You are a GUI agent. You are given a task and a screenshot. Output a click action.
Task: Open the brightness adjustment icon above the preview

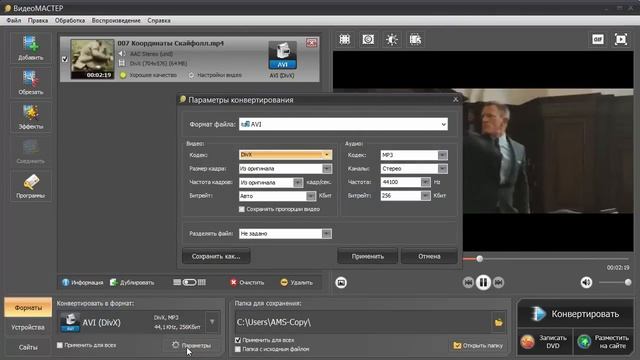[x=392, y=40]
